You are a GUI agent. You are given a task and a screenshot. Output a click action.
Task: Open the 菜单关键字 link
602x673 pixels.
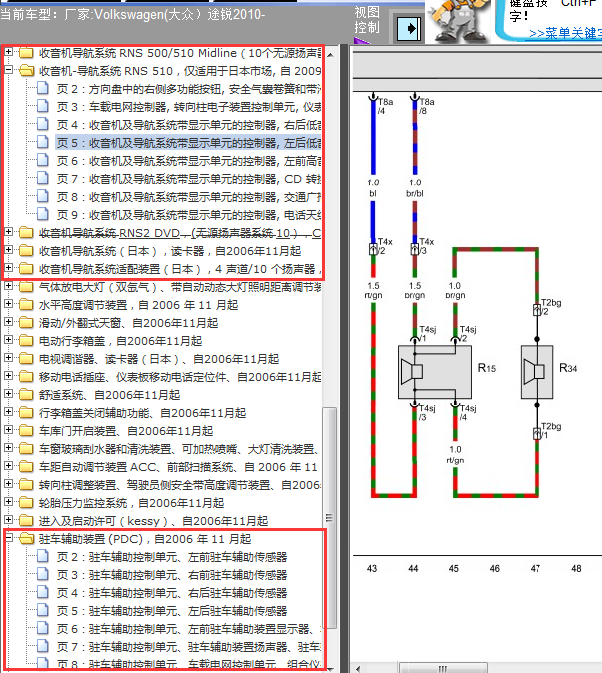tap(565, 33)
